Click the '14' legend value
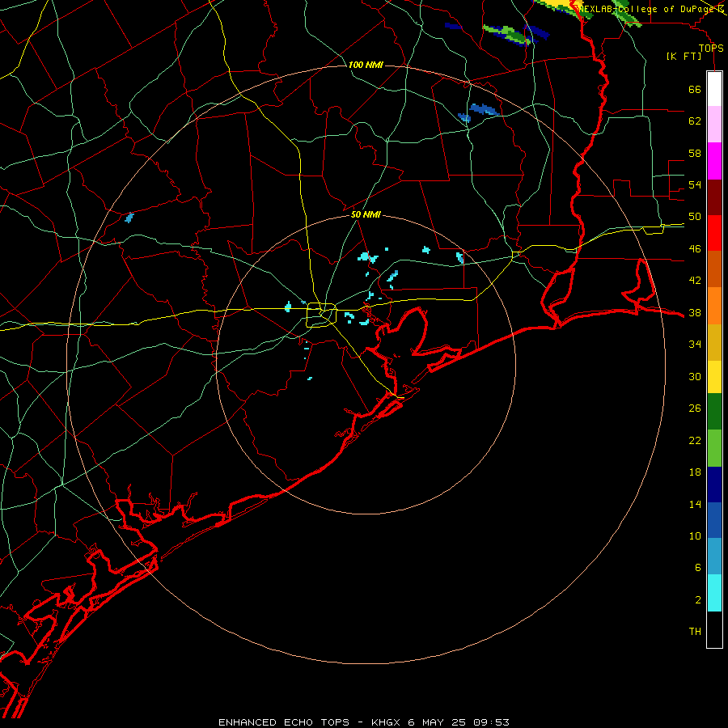Screen dimensions: 728x728 click(x=695, y=504)
